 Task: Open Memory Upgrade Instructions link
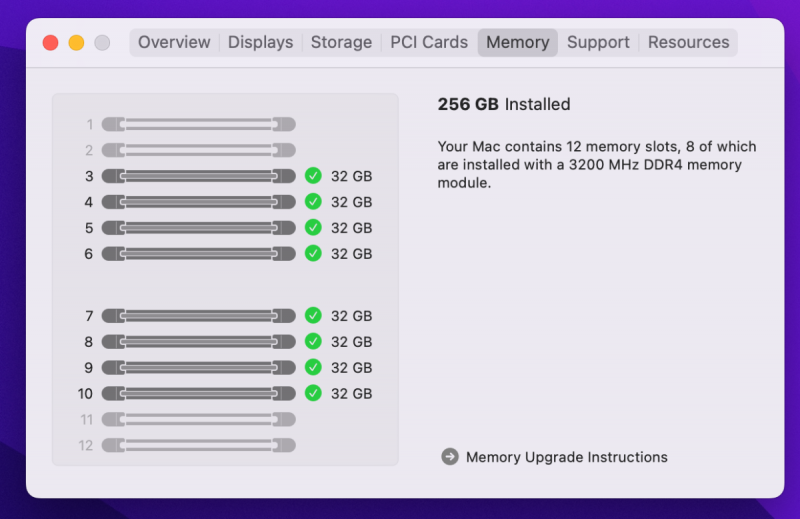click(x=566, y=457)
